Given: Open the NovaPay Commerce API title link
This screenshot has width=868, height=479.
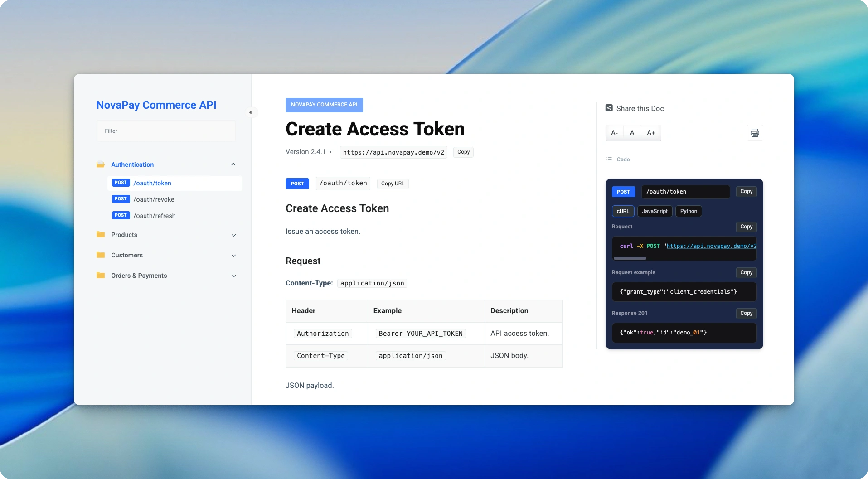Looking at the screenshot, I should pos(156,105).
